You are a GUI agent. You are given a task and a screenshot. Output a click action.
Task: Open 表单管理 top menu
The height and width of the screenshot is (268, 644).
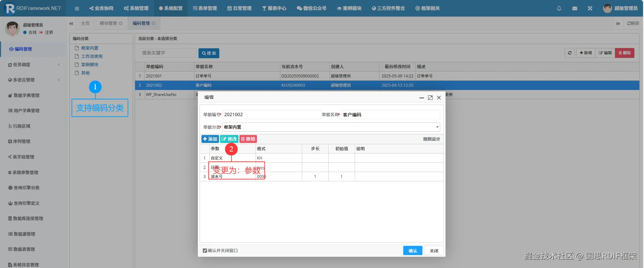[x=205, y=8]
